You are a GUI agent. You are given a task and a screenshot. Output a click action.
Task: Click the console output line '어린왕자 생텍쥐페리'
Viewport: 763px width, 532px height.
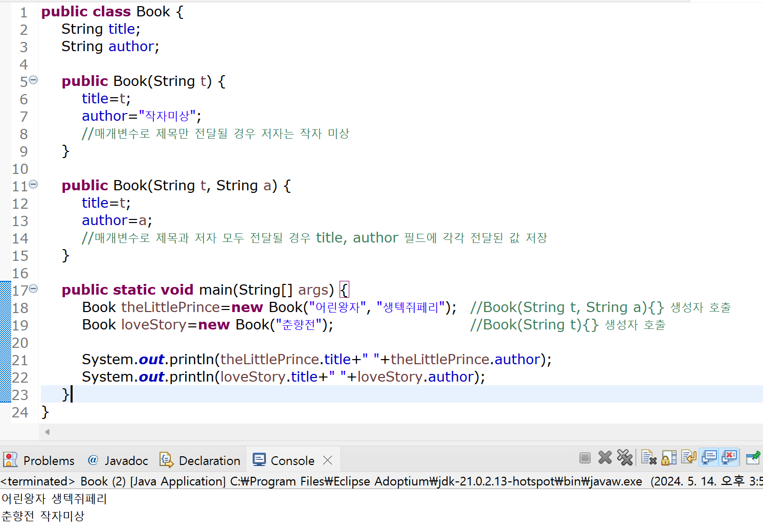[54, 499]
